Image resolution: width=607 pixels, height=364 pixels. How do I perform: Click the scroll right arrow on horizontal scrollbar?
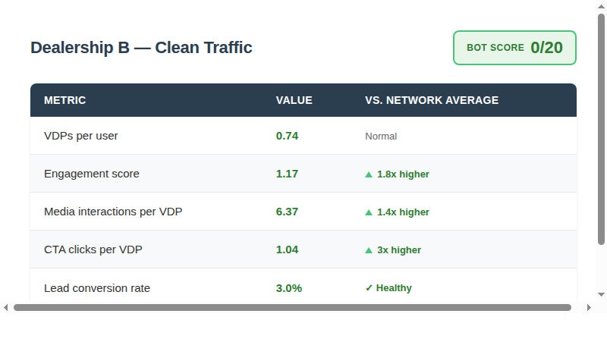pos(589,308)
